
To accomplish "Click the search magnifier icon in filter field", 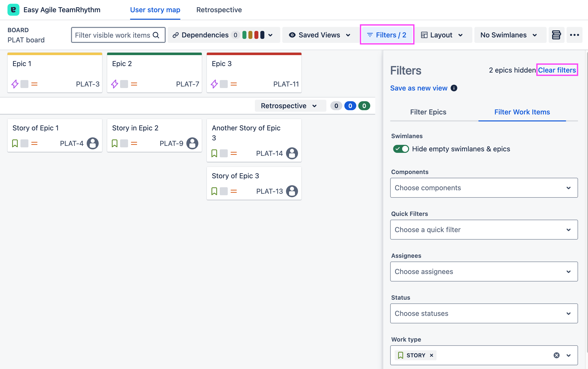I will 156,35.
